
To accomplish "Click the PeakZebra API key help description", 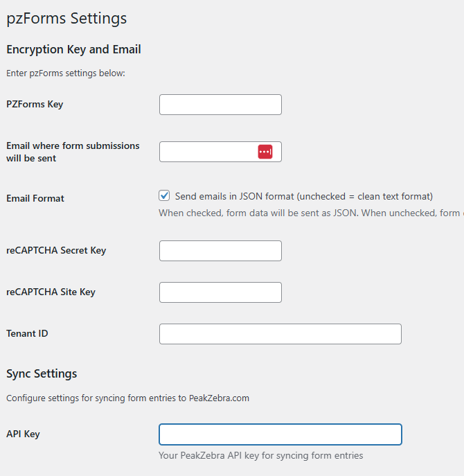I will pos(260,455).
